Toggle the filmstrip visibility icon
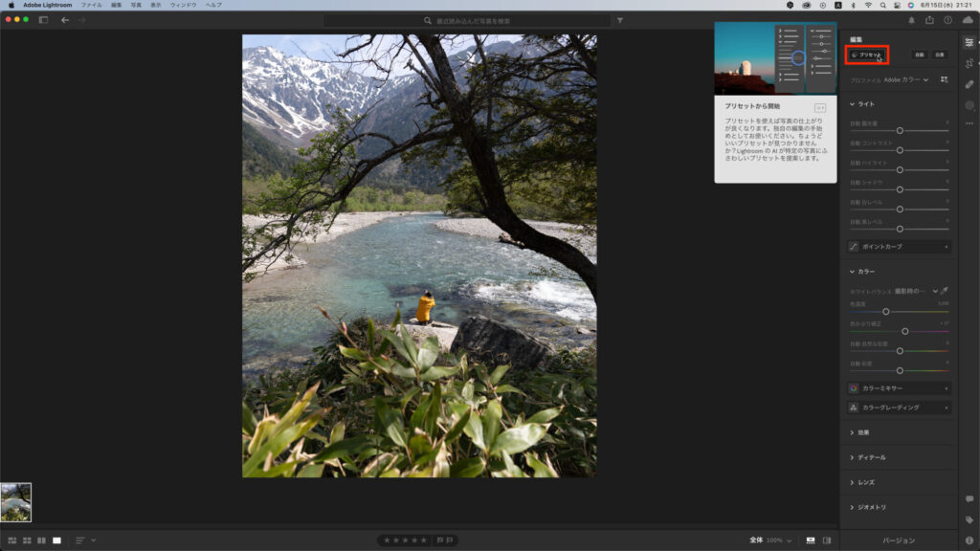The width and height of the screenshot is (980, 551). coord(810,540)
